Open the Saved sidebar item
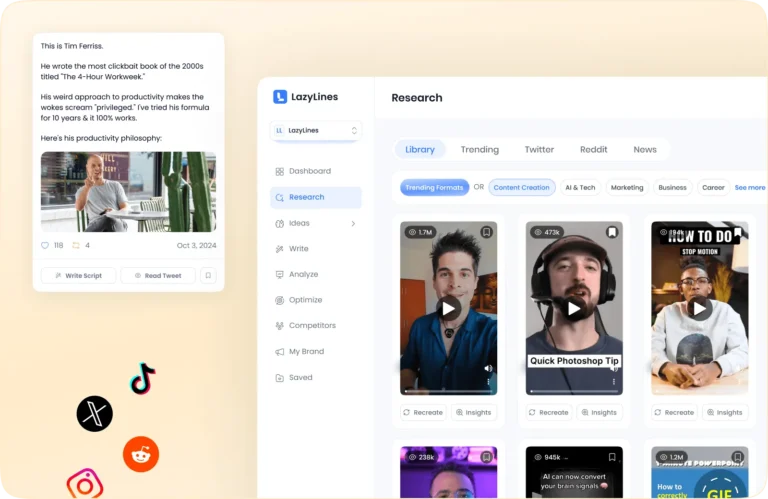 pyautogui.click(x=316, y=378)
